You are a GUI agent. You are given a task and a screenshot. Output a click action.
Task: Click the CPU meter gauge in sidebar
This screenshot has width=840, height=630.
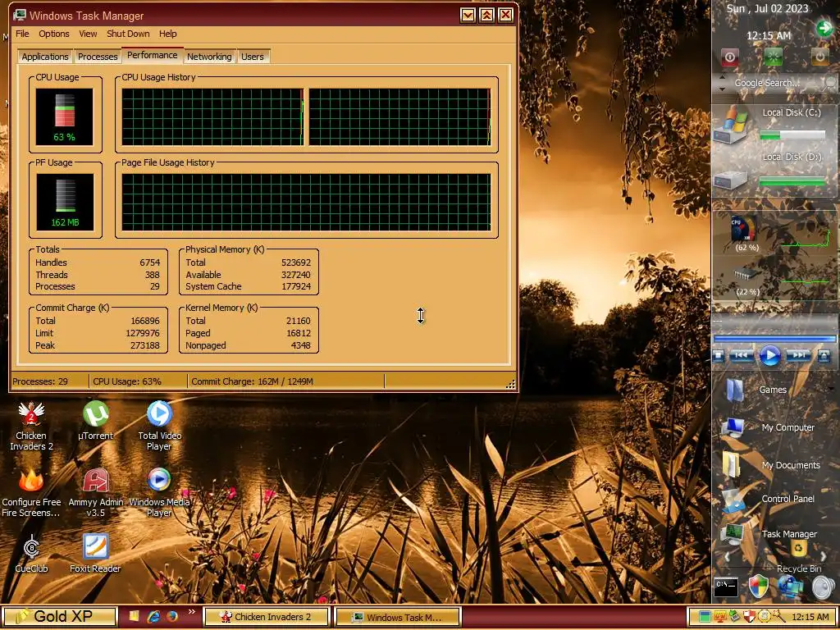click(745, 230)
